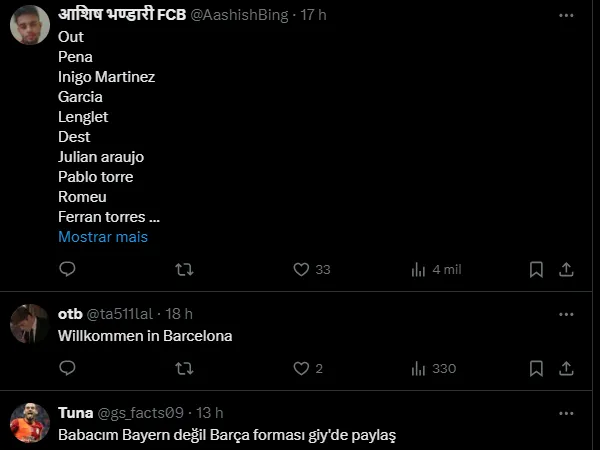Reply to AashishBing's tweet

pos(67,269)
